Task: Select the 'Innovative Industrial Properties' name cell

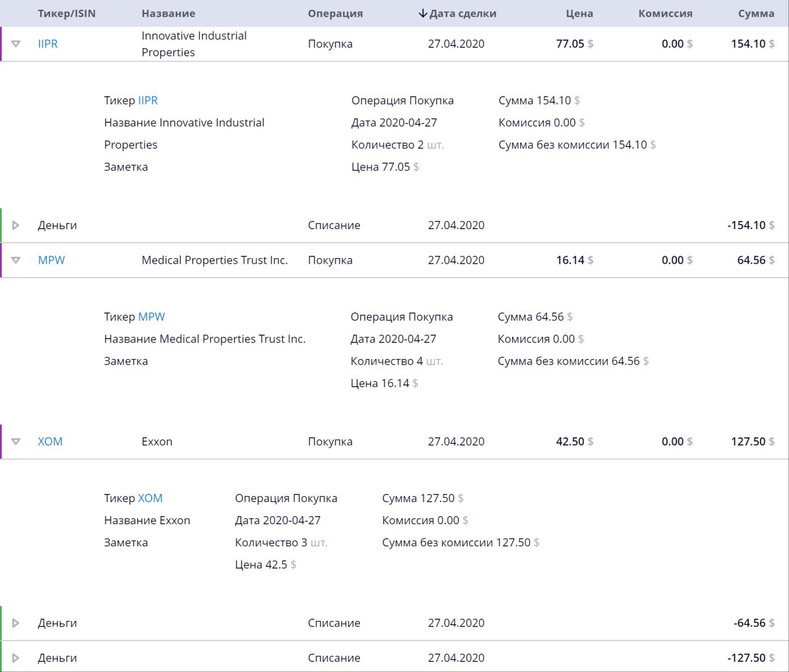Action: 194,44
